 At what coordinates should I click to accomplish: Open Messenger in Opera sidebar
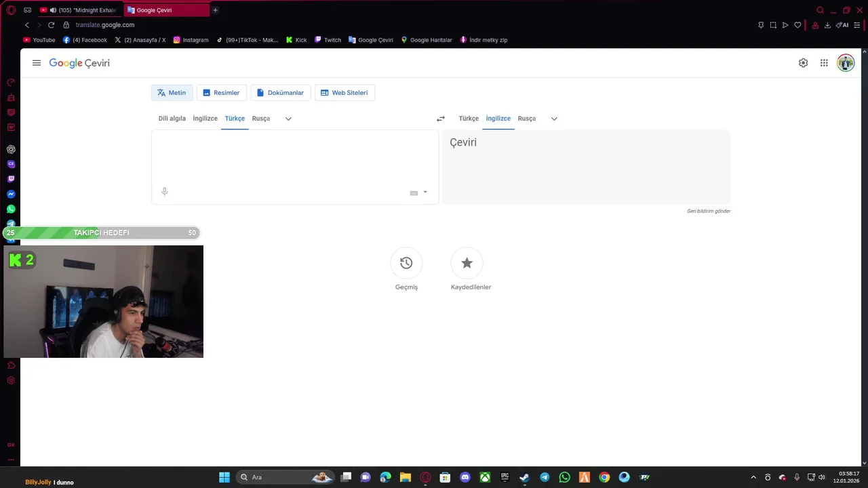[x=11, y=194]
